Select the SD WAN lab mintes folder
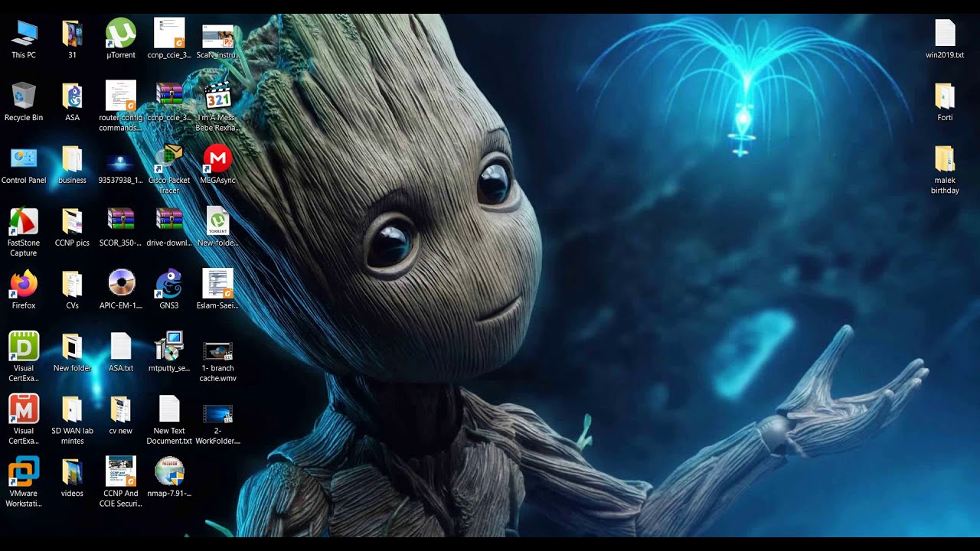Image resolution: width=980 pixels, height=551 pixels. tap(72, 410)
